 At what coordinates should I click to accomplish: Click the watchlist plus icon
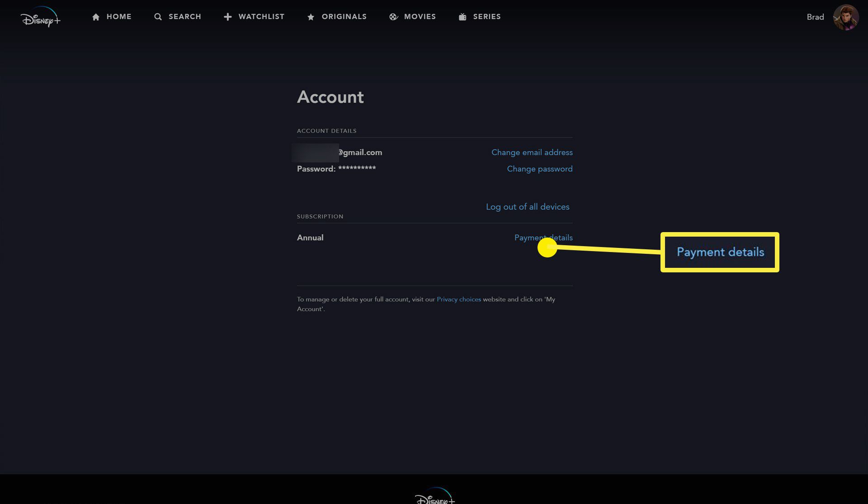(x=228, y=17)
